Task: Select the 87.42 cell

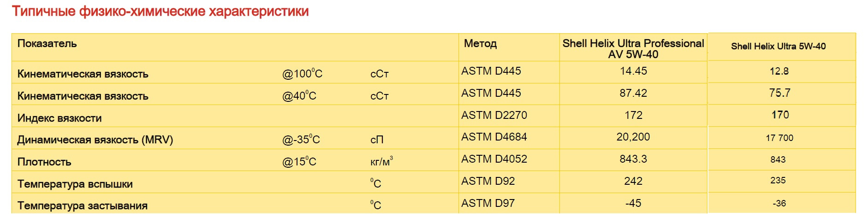Action: click(633, 93)
